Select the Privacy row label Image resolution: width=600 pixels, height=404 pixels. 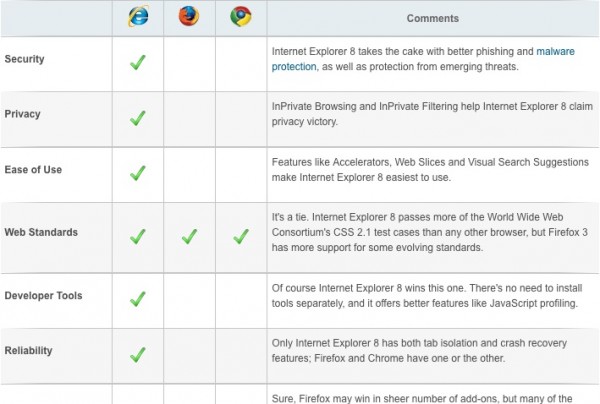coord(23,114)
